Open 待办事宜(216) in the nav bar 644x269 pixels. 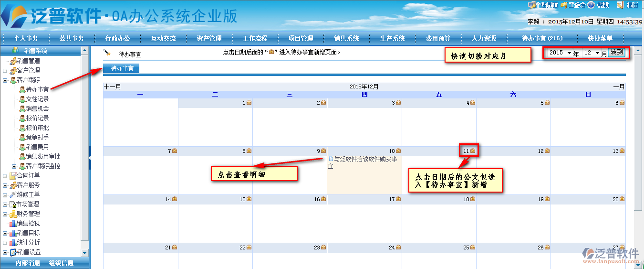coord(542,38)
